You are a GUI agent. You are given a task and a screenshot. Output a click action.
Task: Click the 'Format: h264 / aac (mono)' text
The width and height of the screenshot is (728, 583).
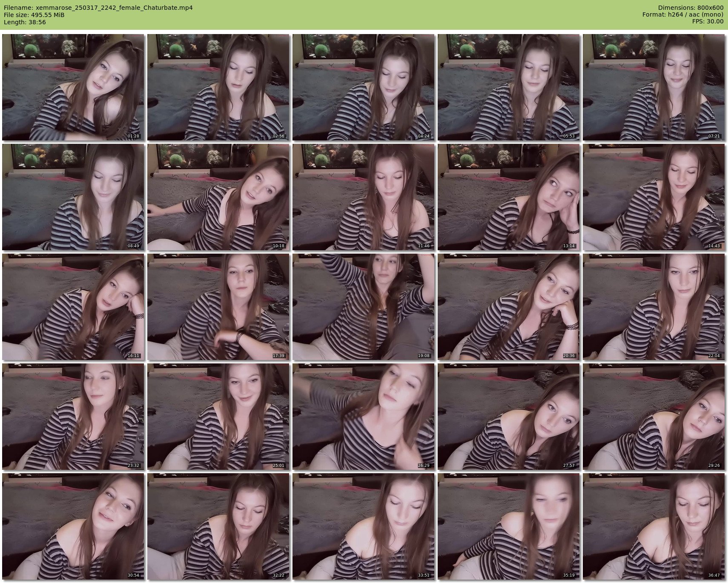[x=683, y=15]
